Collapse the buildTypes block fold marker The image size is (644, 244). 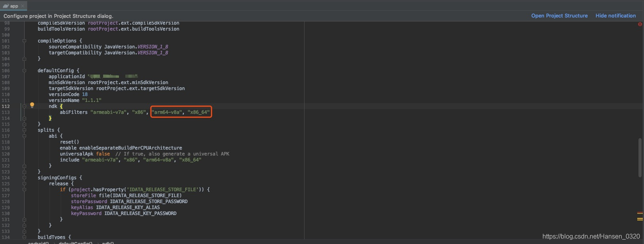coord(24,237)
